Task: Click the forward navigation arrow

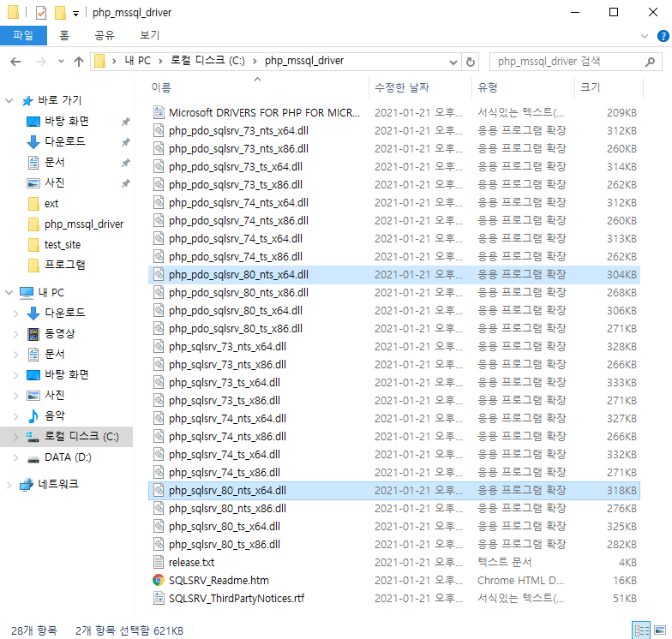Action: tap(41, 62)
